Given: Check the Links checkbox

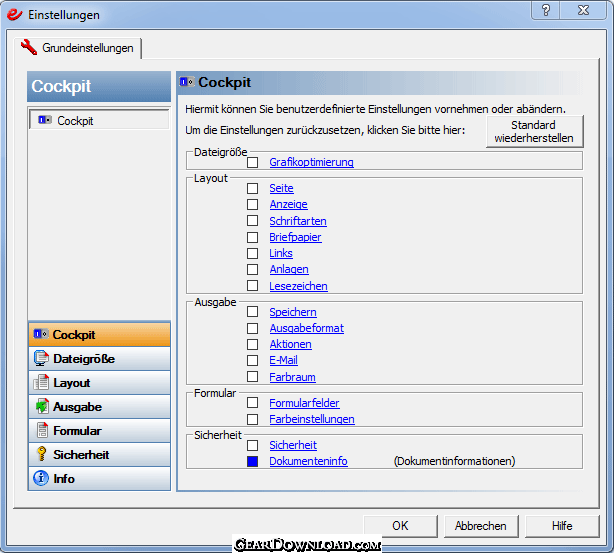Looking at the screenshot, I should [x=253, y=253].
